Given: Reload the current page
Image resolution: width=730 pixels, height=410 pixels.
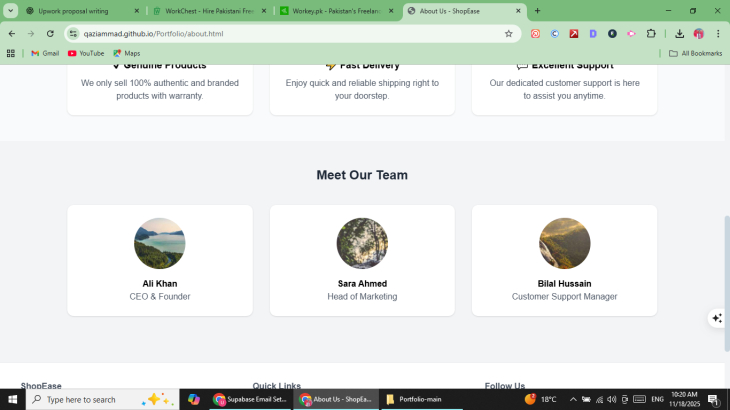Looking at the screenshot, I should (x=50, y=33).
